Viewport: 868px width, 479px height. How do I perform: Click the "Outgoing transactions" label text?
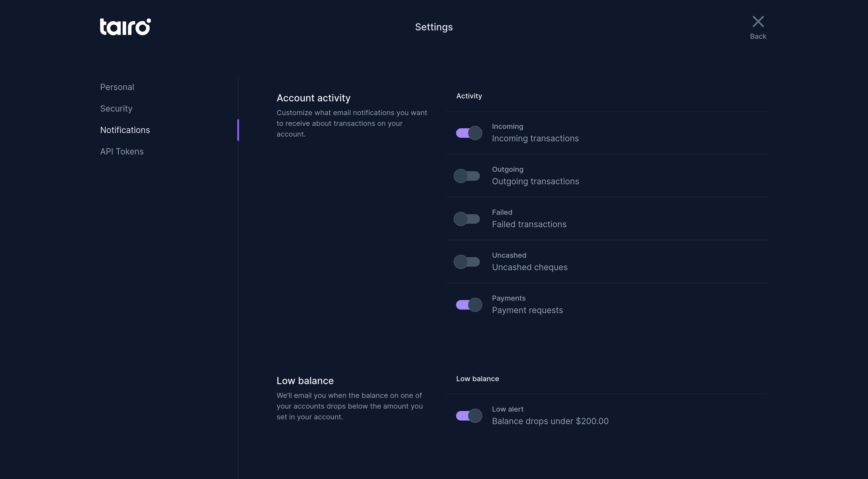pyautogui.click(x=535, y=181)
